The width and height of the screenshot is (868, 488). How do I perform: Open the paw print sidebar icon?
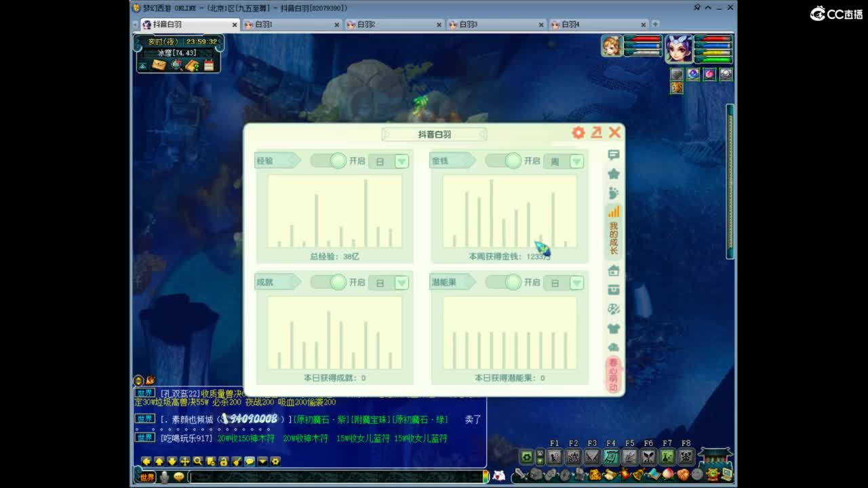614,193
